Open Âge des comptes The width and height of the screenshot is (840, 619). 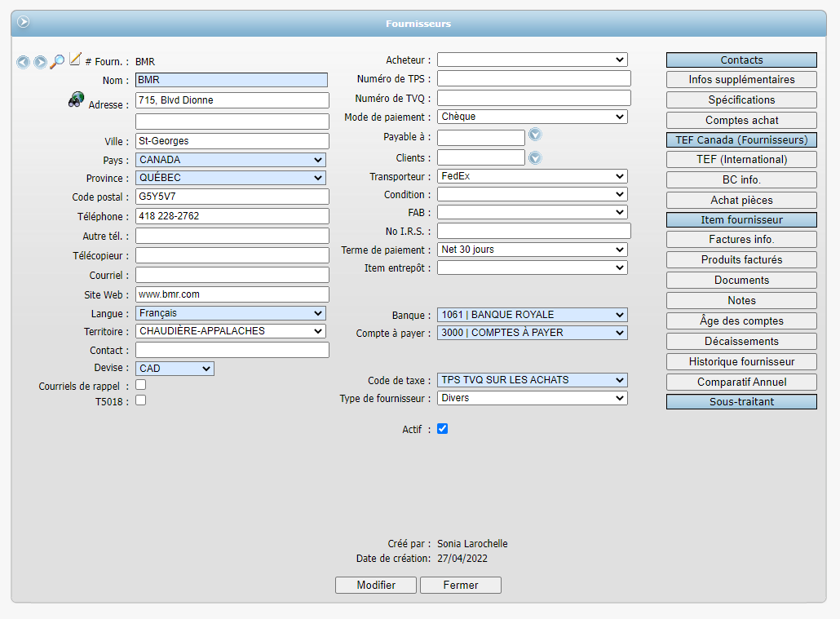pyautogui.click(x=741, y=321)
